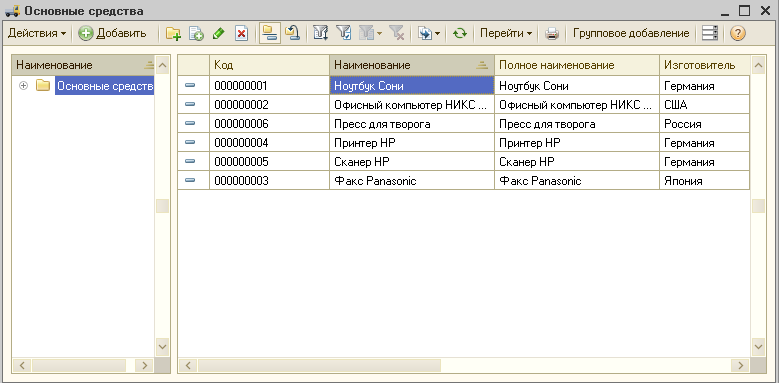Screen dimensions: 779x383
Task: Click row icon for Факс Panasonic
Action: pyautogui.click(x=190, y=180)
